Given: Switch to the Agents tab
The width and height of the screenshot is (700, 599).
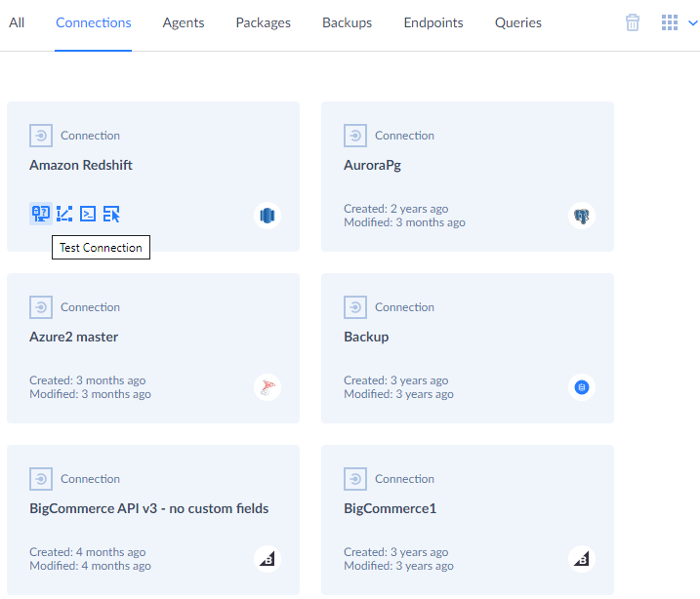Looking at the screenshot, I should click(x=184, y=22).
